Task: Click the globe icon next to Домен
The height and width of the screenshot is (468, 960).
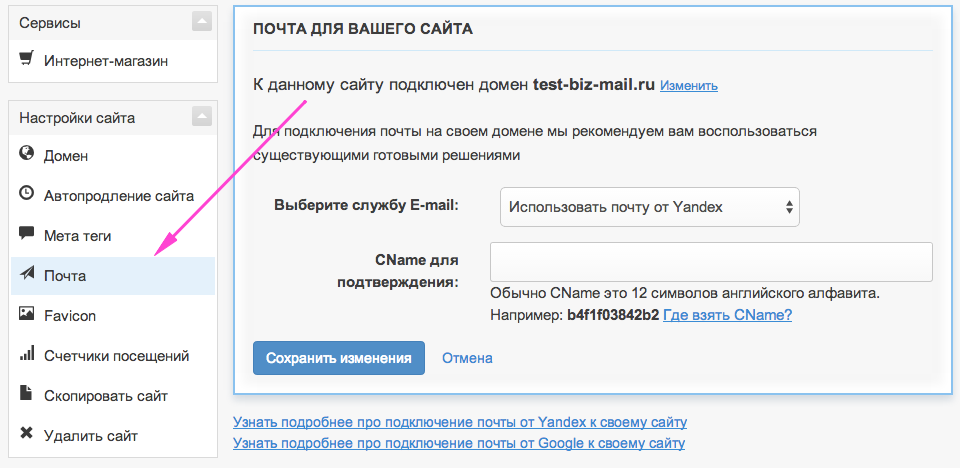Action: [26, 155]
